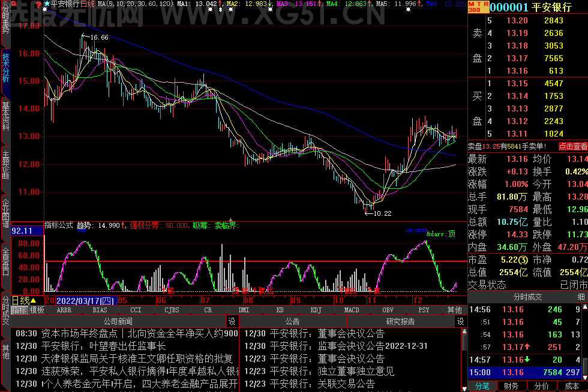Apply the CCI indicator
This screenshot has width=588, height=392.
pyautogui.click(x=136, y=310)
